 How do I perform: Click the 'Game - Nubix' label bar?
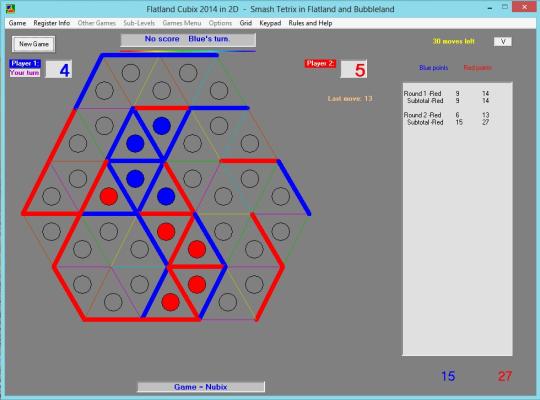(x=201, y=387)
